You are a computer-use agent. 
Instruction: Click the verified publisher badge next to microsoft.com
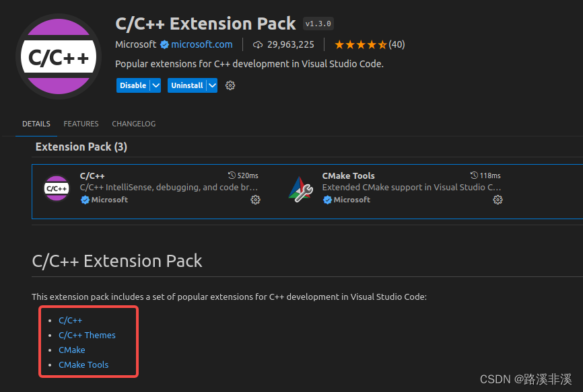pos(164,44)
